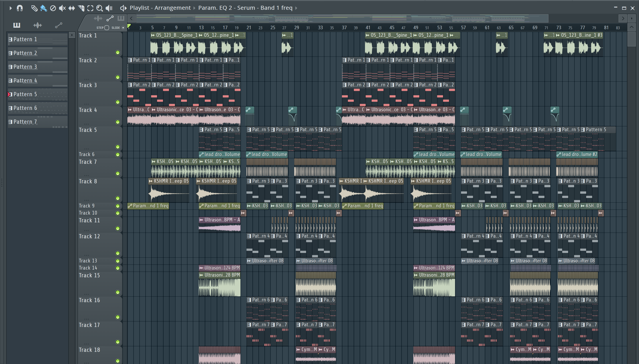639x364 pixels.
Task: Show audio clips in picker tab
Action: (x=37, y=25)
